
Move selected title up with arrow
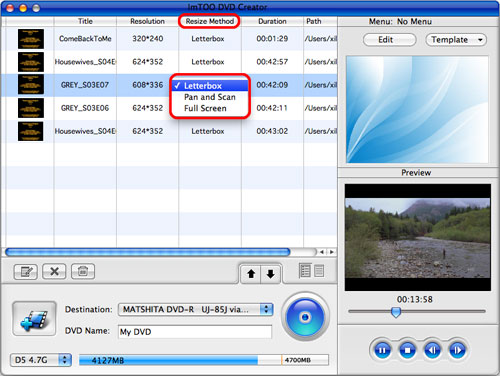251,274
